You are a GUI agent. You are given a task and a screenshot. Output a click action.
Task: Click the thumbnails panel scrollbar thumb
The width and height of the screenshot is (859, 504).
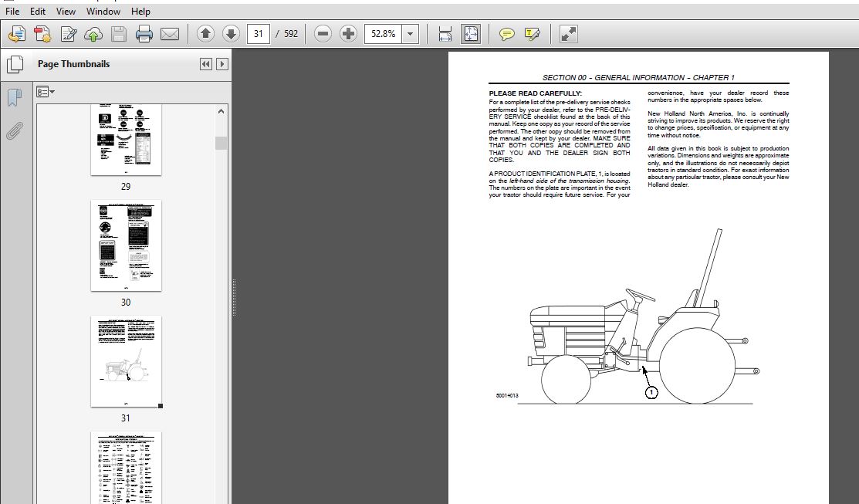click(x=222, y=143)
